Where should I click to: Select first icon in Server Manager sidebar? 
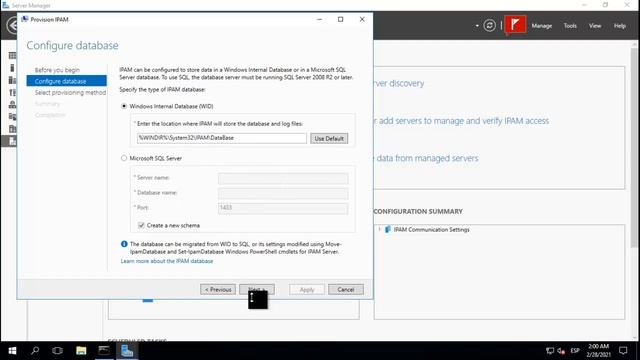pyautogui.click(x=13, y=55)
